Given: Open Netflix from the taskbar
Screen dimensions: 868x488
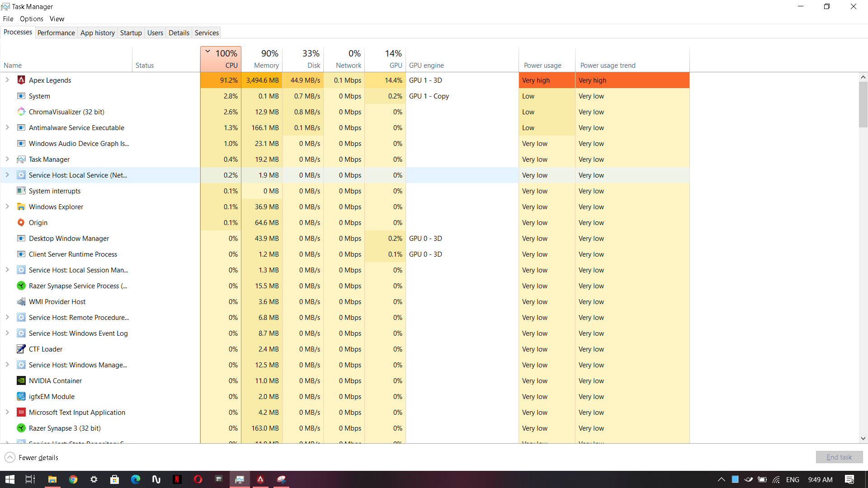Looking at the screenshot, I should (177, 479).
